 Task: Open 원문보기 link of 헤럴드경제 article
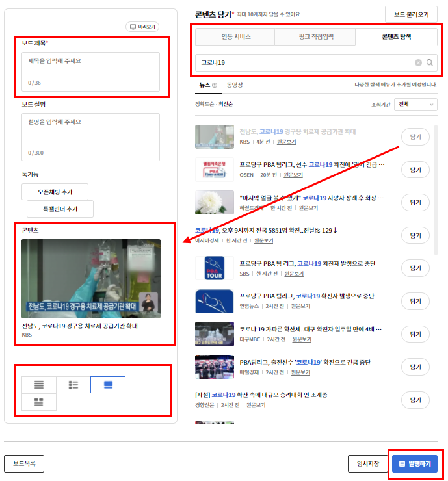(x=308, y=208)
